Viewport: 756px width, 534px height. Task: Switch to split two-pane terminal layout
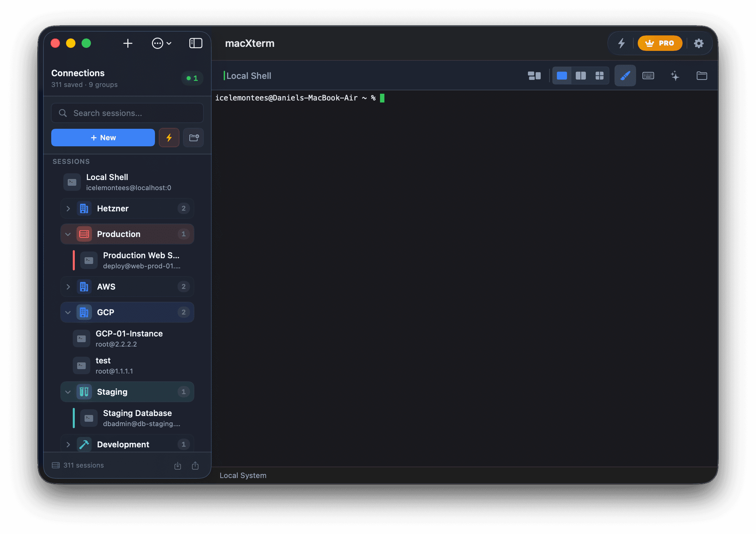point(581,76)
